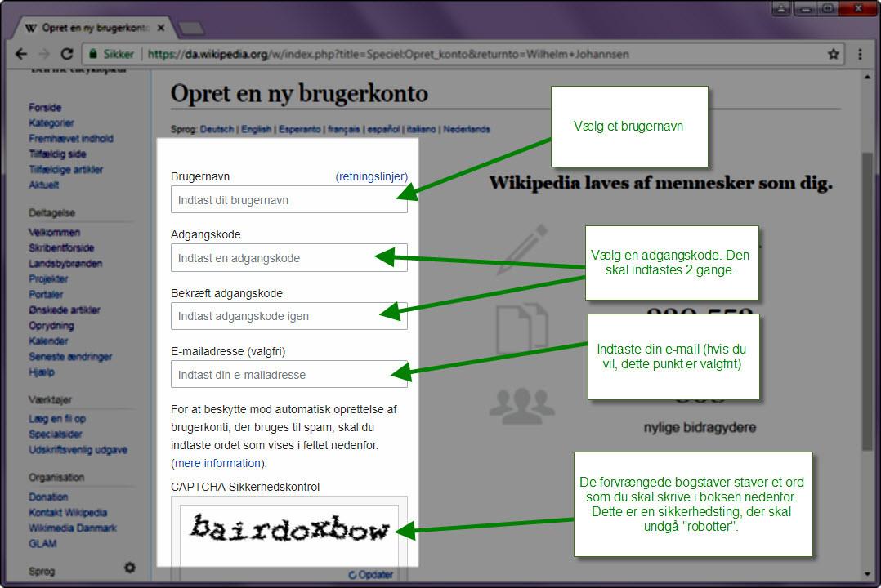Focus the Brugernavn input field
The image size is (881, 588).
point(288,200)
